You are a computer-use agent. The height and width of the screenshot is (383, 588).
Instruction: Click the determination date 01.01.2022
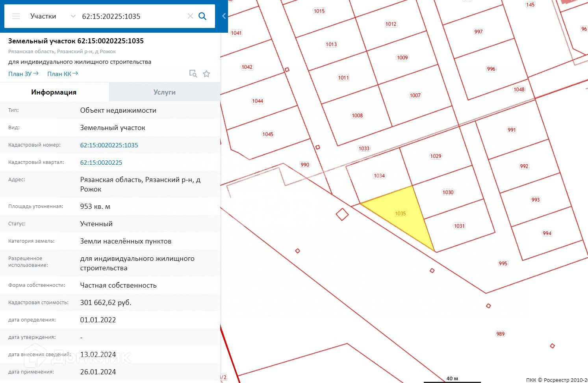[98, 320]
